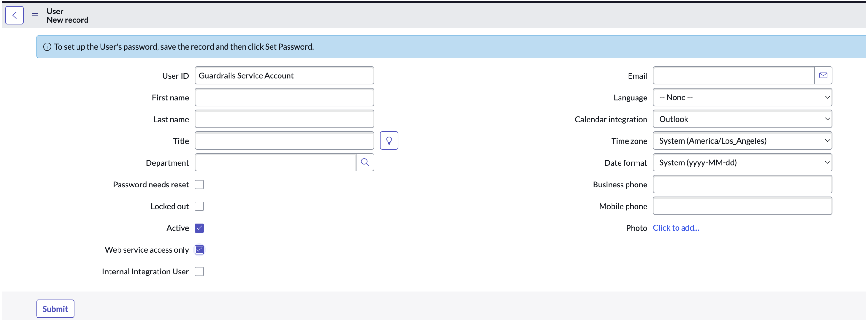The image size is (868, 324).
Task: Open Department lookup with magnifier icon
Action: (x=365, y=162)
